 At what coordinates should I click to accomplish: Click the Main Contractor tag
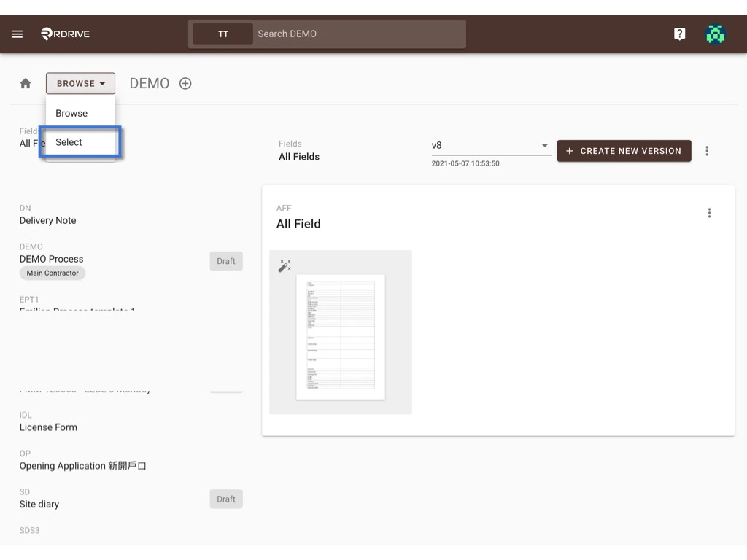coord(52,273)
